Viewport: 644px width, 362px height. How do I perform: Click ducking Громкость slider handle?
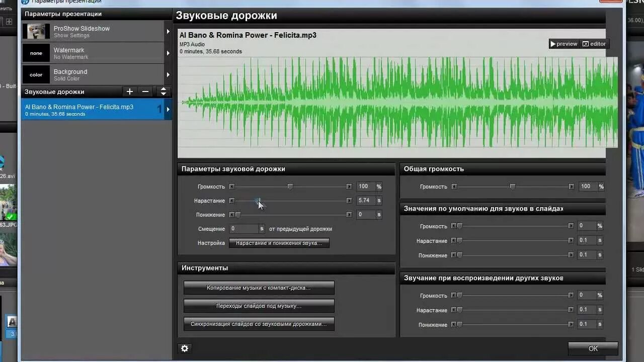[x=459, y=296]
